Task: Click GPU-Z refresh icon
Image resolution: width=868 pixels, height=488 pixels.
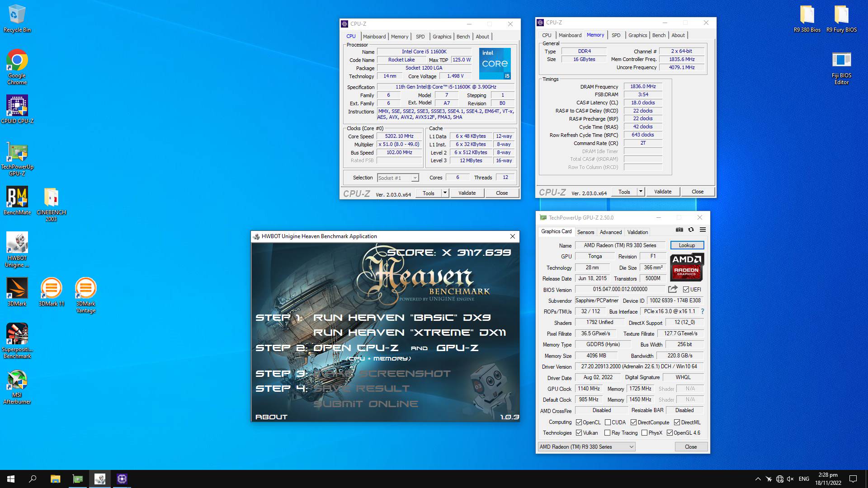Action: coord(691,230)
